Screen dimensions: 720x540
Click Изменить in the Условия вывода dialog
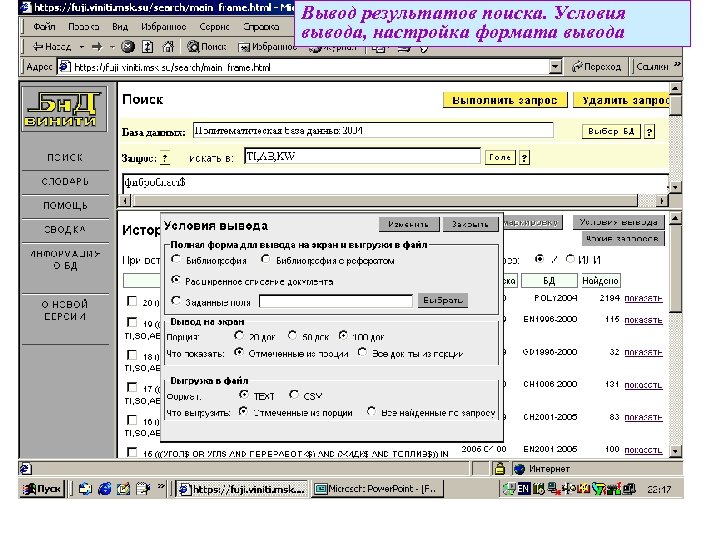coord(408,224)
